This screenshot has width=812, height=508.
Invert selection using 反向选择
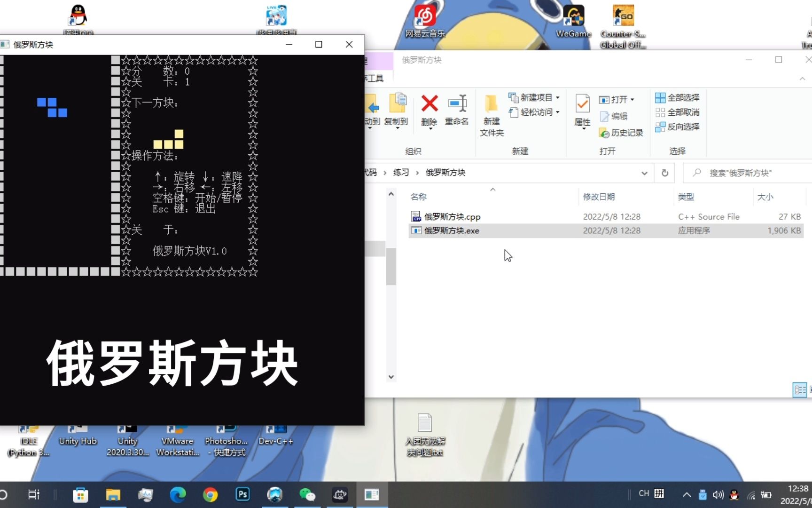[x=678, y=127]
